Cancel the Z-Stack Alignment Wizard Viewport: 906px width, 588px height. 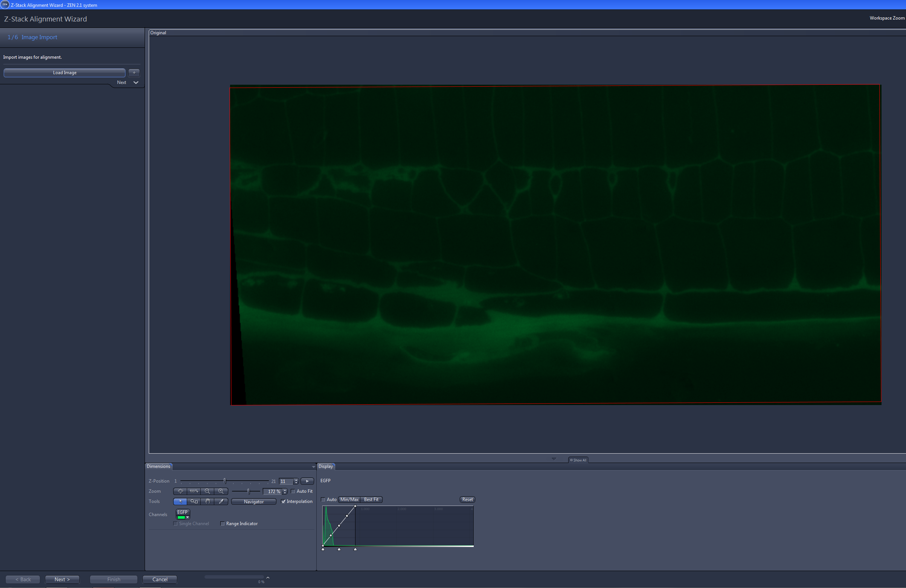pyautogui.click(x=160, y=579)
